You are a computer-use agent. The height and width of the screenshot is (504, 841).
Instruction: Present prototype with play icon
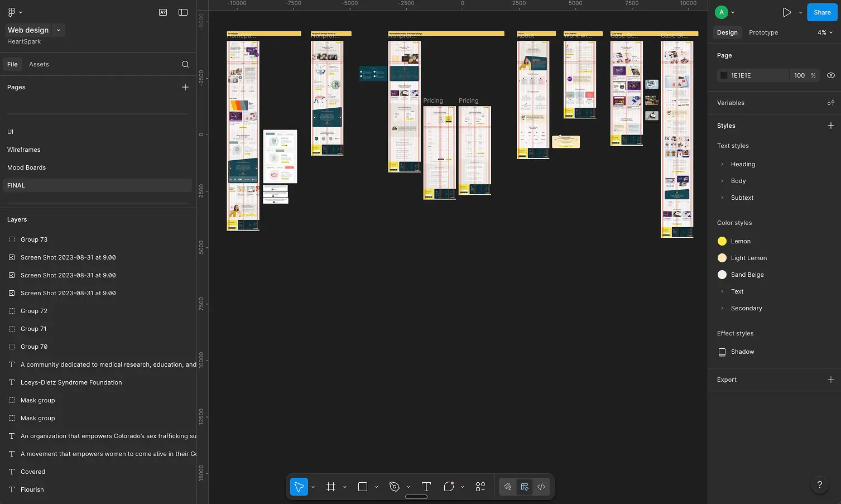[x=787, y=12]
